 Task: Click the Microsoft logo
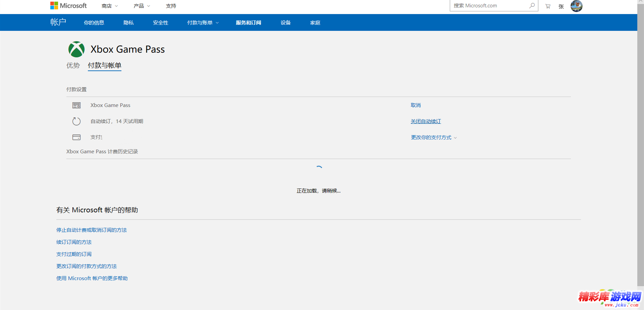point(68,6)
